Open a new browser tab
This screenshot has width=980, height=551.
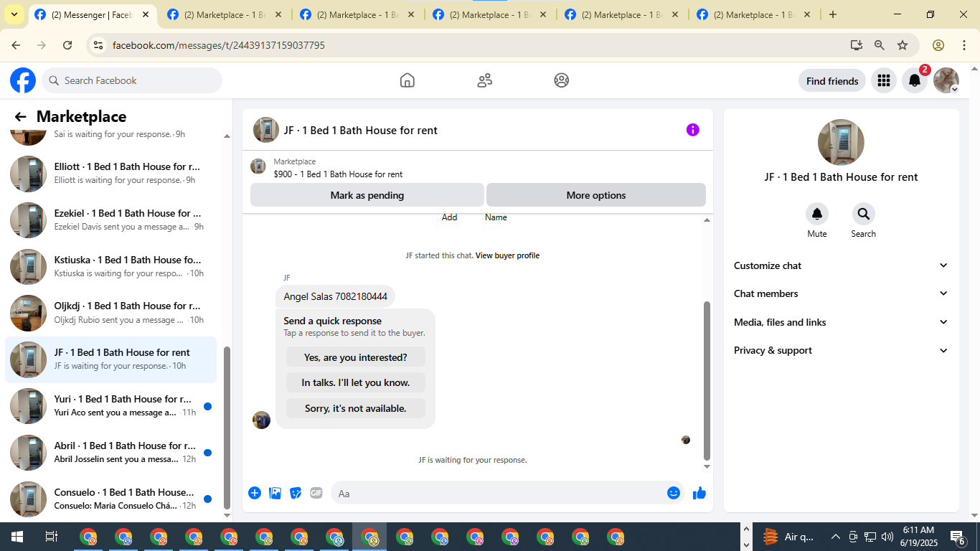point(832,14)
